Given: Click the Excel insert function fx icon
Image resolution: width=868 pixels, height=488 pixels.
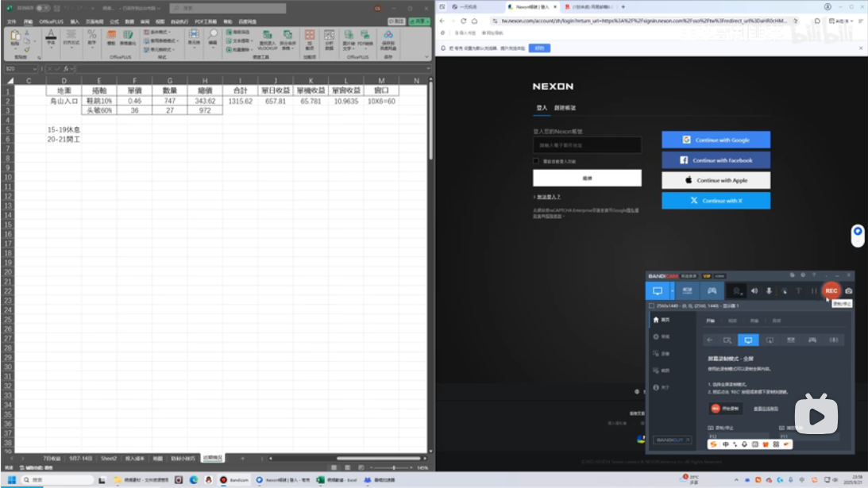Looking at the screenshot, I should pos(66,69).
